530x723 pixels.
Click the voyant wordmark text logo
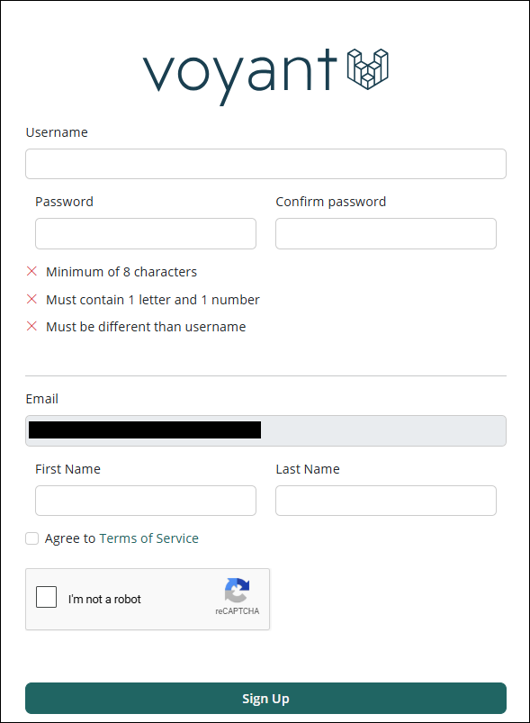click(240, 76)
